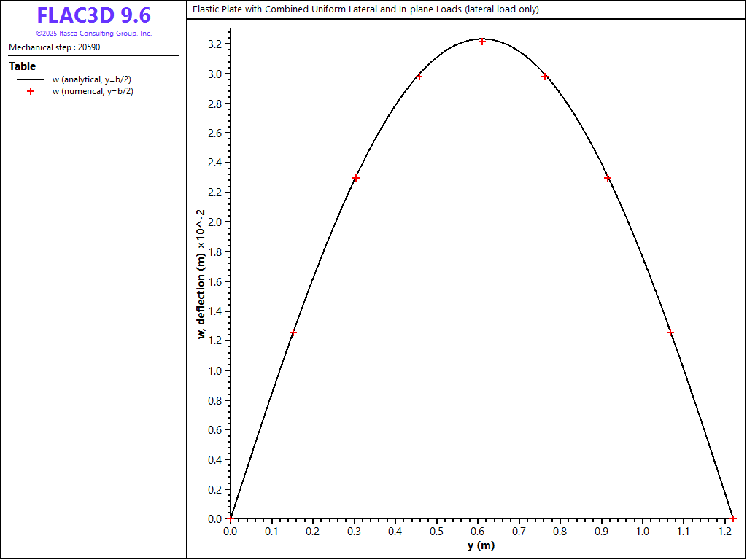Select the right-side red marker near deflection 2.3

click(608, 178)
